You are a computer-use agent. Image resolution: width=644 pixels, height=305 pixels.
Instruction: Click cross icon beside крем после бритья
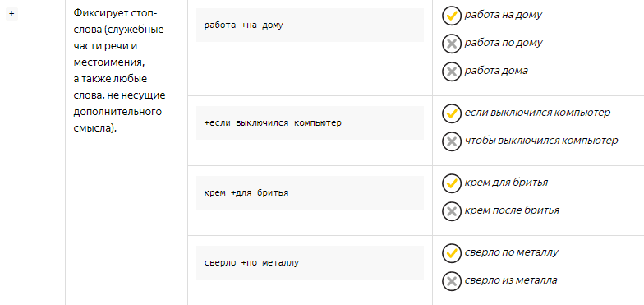(x=452, y=211)
